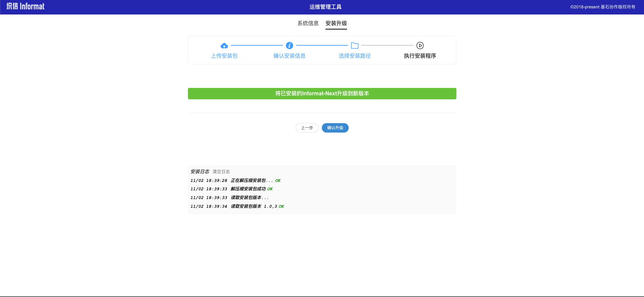The width and height of the screenshot is (644, 297).
Task: Click the 安装日志 heading
Action: 200,172
